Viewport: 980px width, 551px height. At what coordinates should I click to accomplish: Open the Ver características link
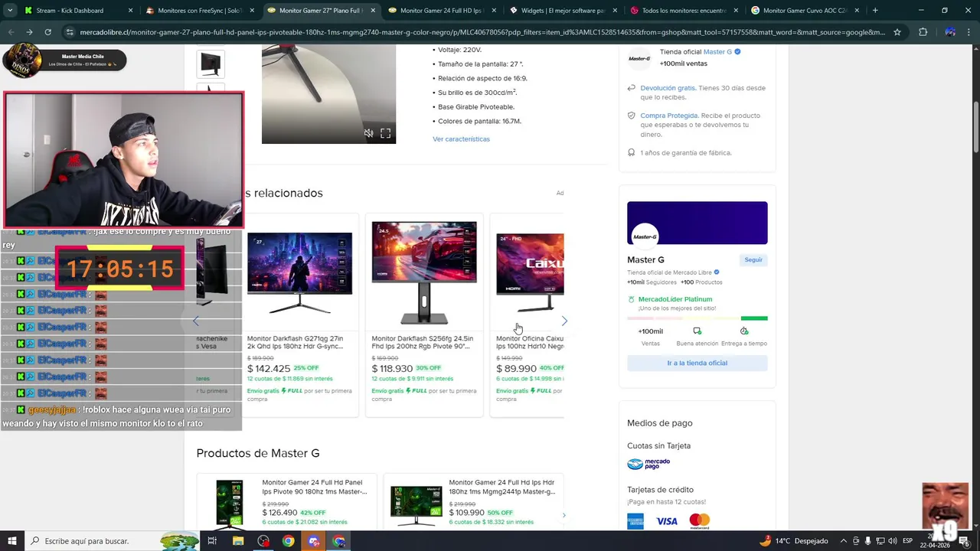461,139
